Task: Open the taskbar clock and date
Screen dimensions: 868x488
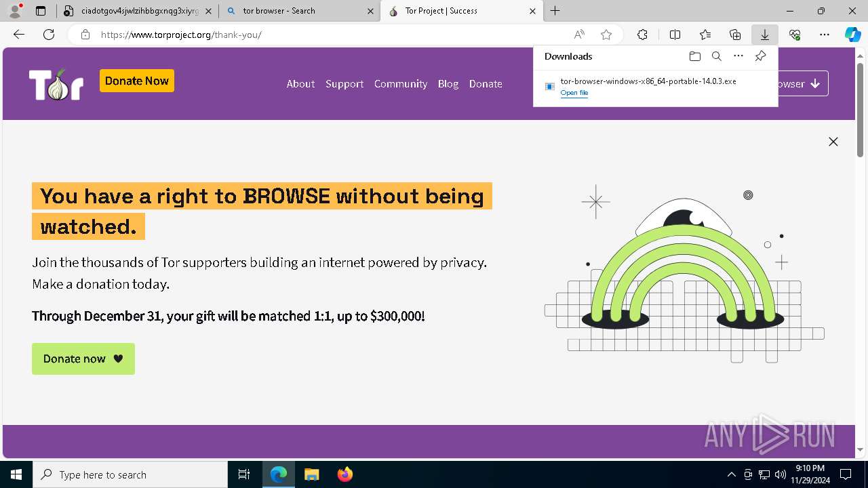Action: point(810,474)
